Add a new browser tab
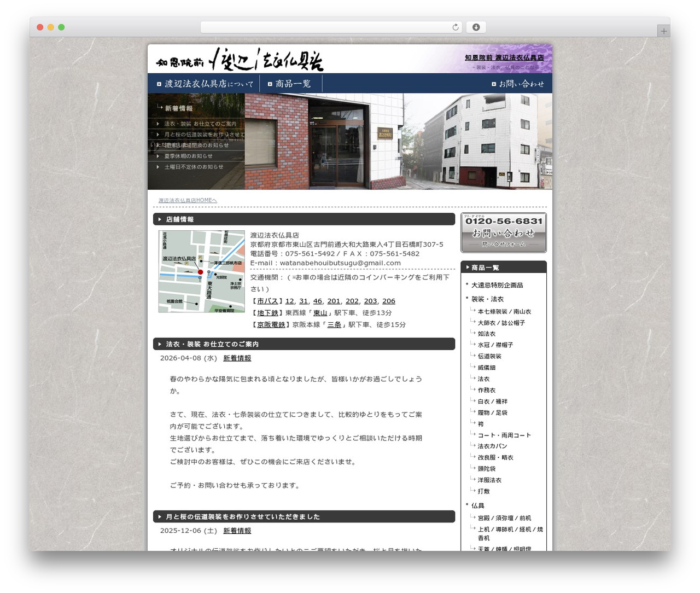 [x=663, y=31]
